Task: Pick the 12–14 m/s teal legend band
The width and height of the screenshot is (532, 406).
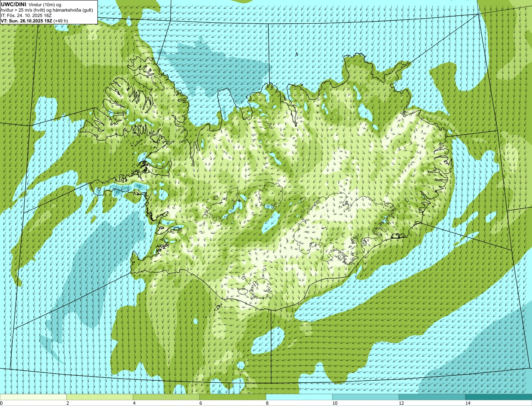Action: pyautogui.click(x=432, y=397)
